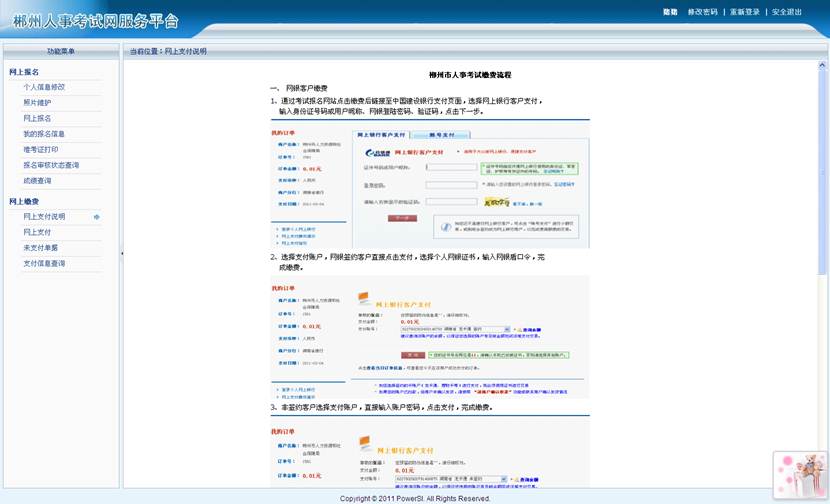Select 网上报名 sub-item in sidebar
The image size is (830, 504).
[37, 118]
